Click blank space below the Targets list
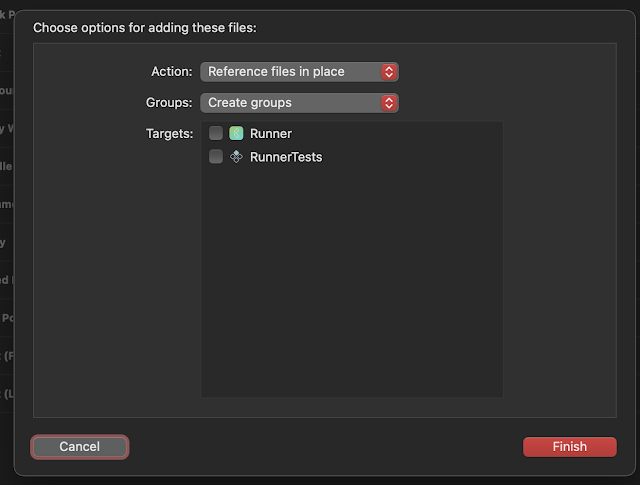The width and height of the screenshot is (640, 485). click(x=350, y=407)
